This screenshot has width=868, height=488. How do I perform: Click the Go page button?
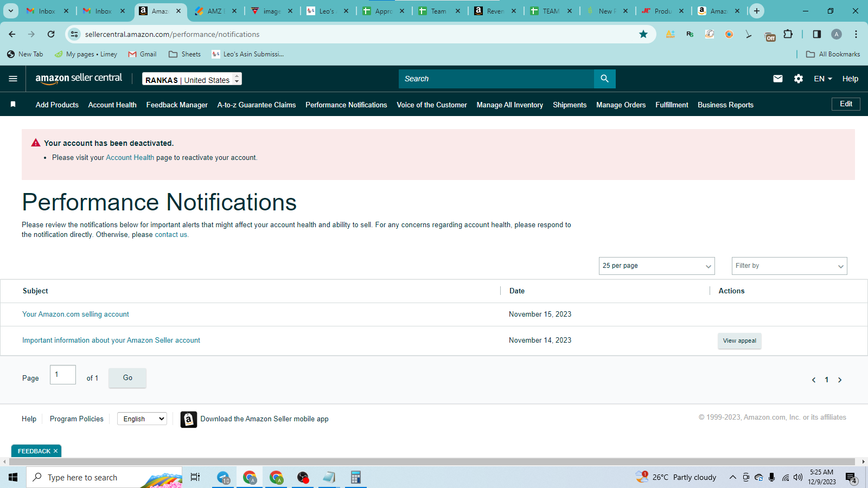(127, 377)
